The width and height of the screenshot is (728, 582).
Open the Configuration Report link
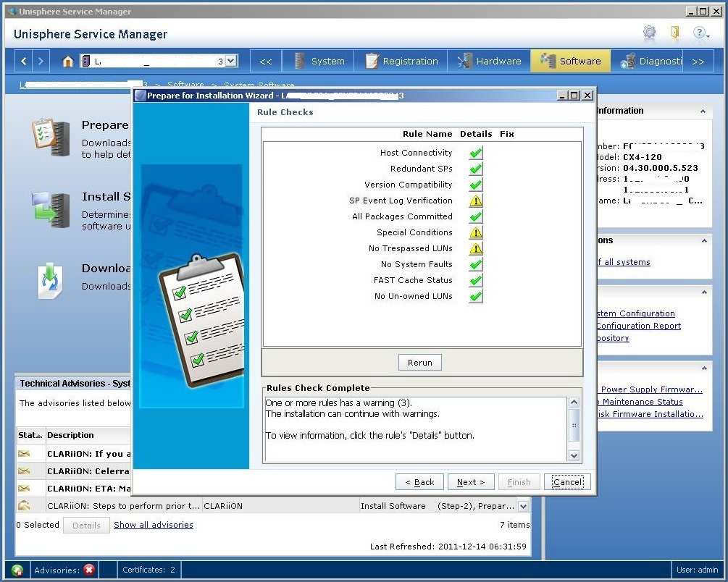tap(639, 326)
